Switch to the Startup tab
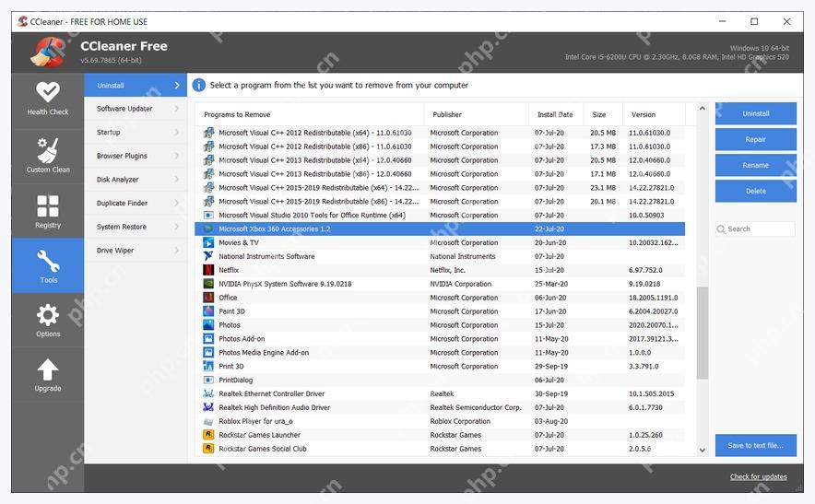 click(136, 133)
